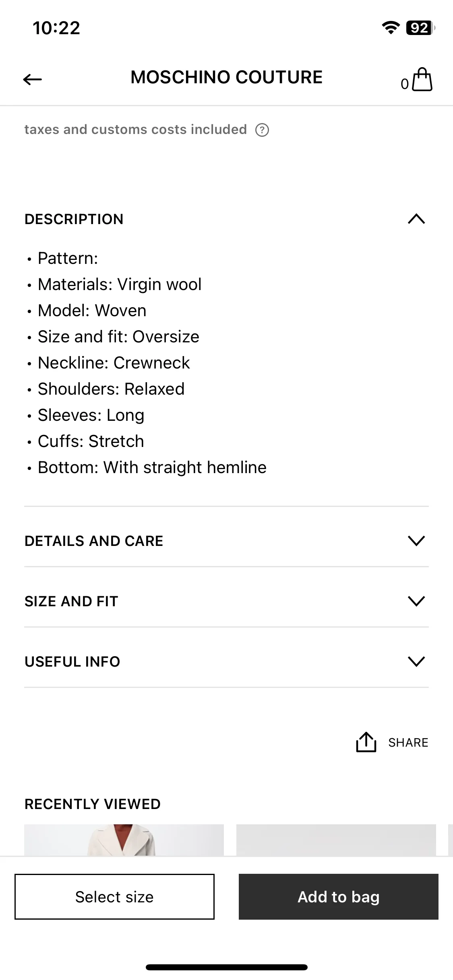
Task: Tap the Add to bag button
Action: pyautogui.click(x=339, y=897)
